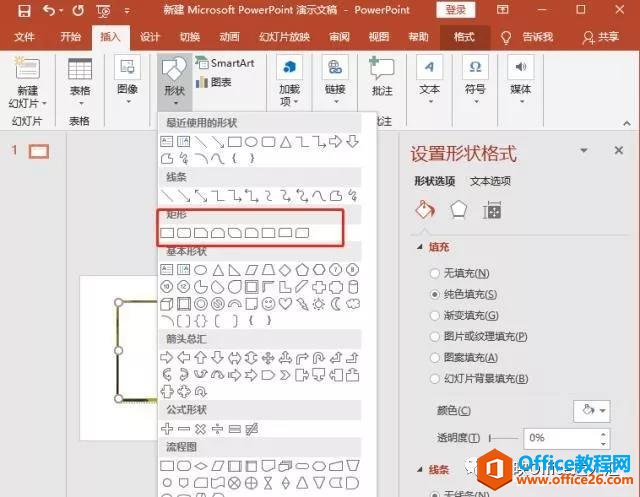Open the 文本 text group

(x=429, y=80)
